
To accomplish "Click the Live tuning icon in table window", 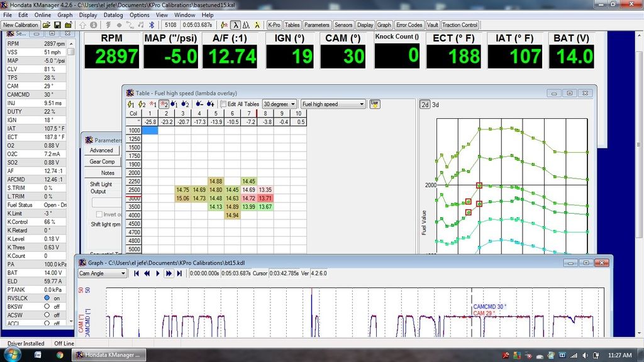I will (375, 104).
